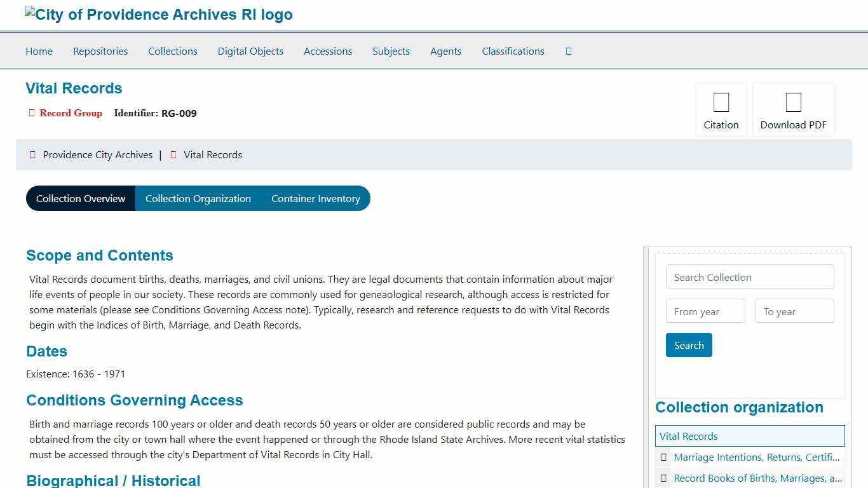Click the icon beside the Vital Records breadcrumb
Screen dimensions: 868x488
(173, 155)
